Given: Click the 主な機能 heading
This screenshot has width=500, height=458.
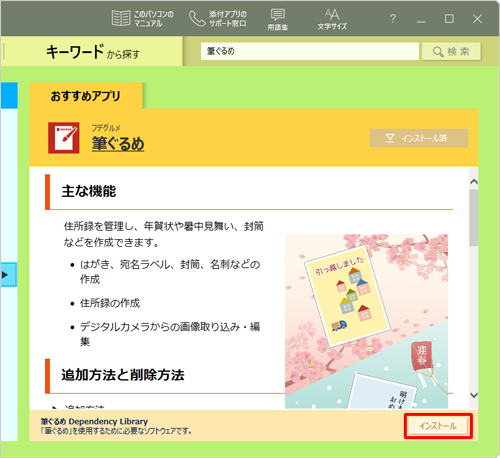Looking at the screenshot, I should point(89,191).
